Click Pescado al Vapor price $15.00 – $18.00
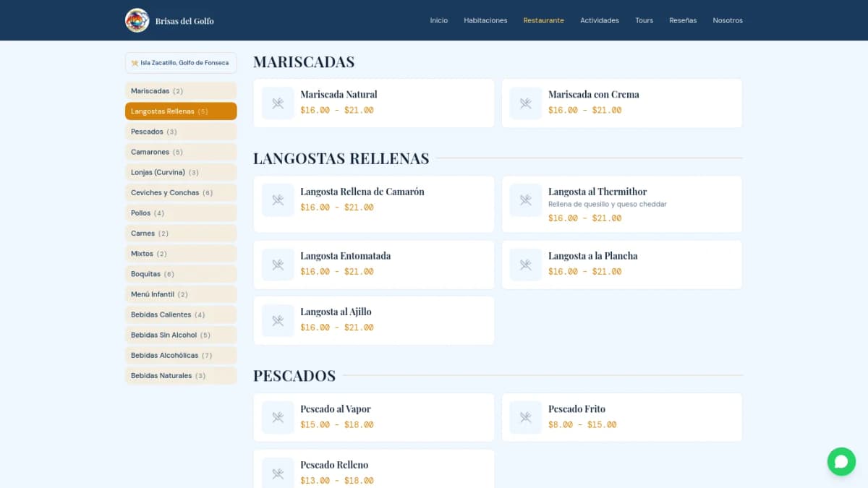This screenshot has height=488, width=868. (x=337, y=425)
